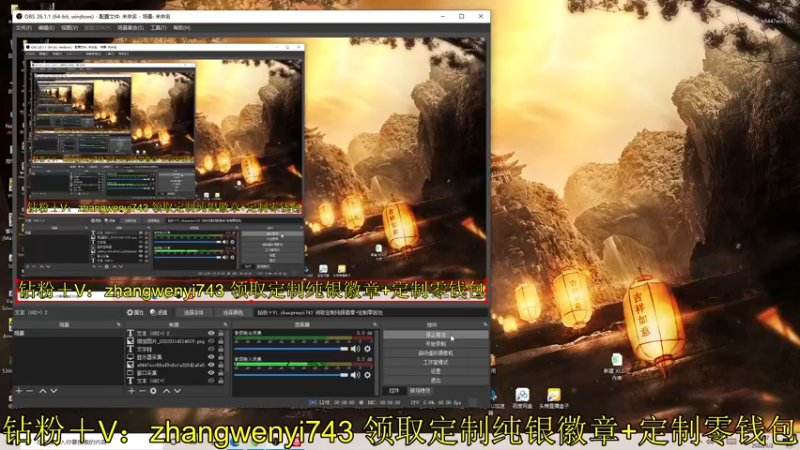800x450 pixels.
Task: Click the mixer panel vertical scrollbar
Action: 377,362
